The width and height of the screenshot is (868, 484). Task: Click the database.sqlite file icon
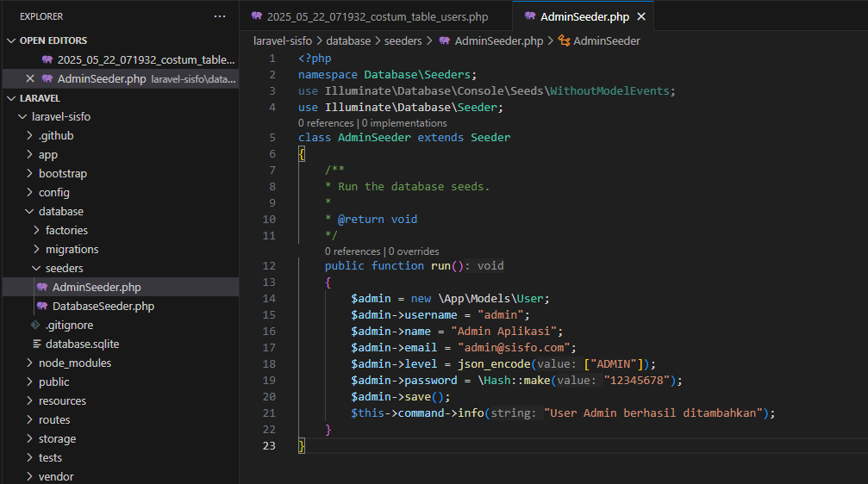pos(36,344)
